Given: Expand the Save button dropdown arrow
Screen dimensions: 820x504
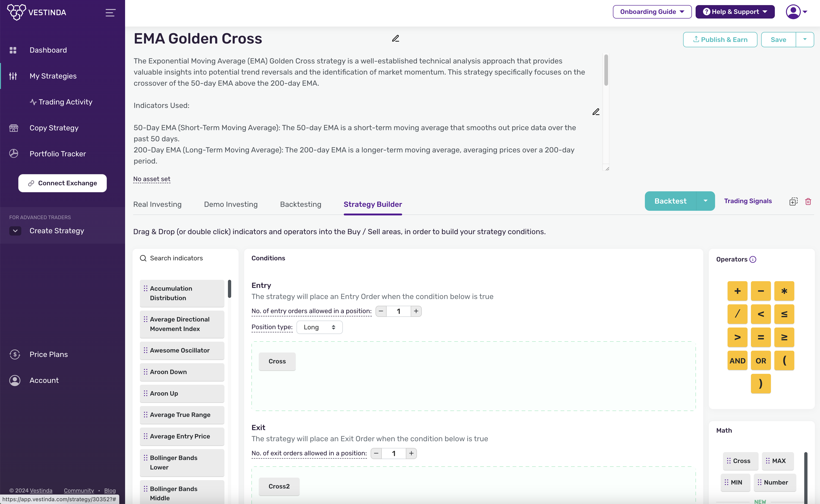Looking at the screenshot, I should coord(805,40).
